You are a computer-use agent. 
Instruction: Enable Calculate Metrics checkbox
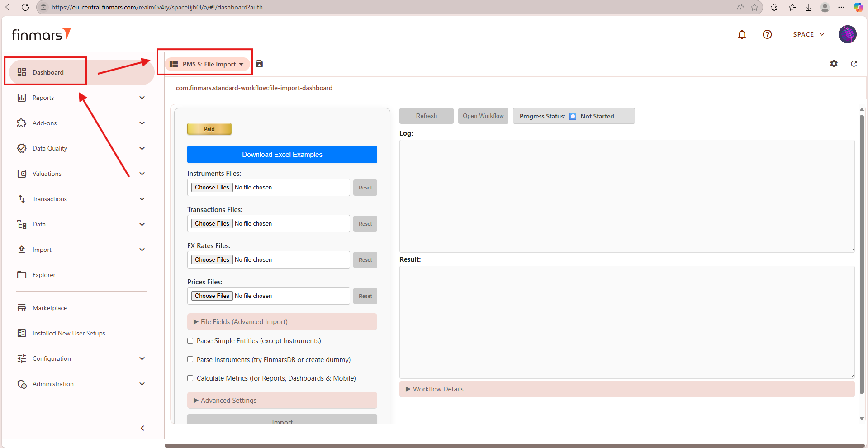coord(190,378)
